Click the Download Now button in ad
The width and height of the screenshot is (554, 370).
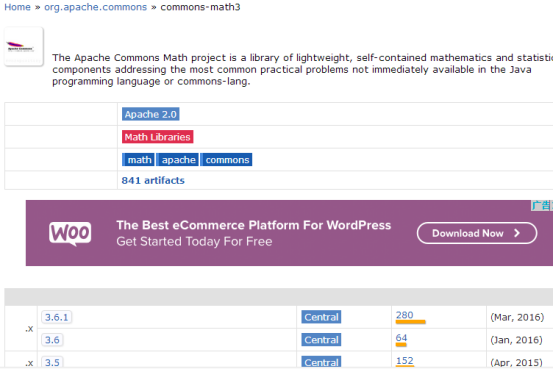tap(477, 233)
